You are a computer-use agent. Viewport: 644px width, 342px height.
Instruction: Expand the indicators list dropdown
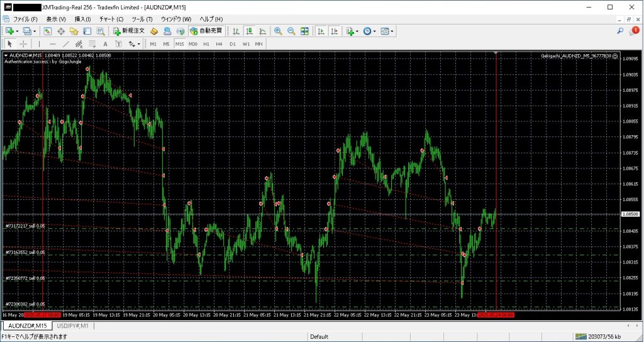pos(357,31)
